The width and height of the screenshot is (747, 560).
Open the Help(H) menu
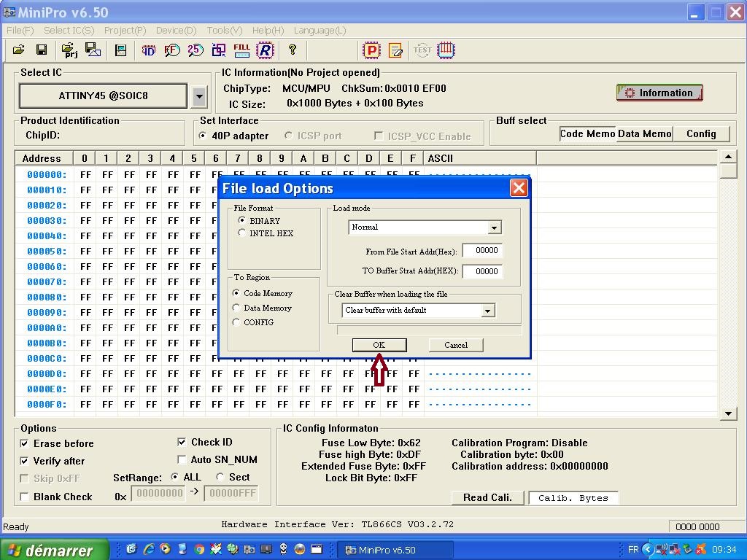click(268, 31)
